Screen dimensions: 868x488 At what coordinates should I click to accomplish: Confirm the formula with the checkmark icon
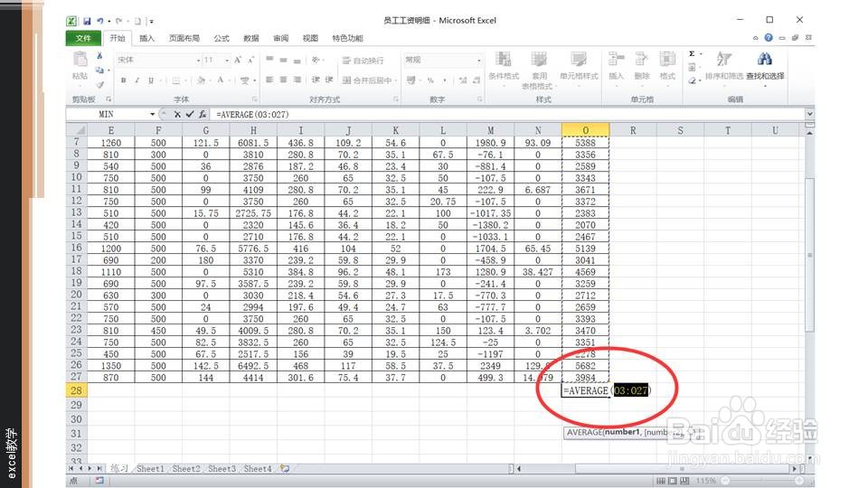click(190, 114)
